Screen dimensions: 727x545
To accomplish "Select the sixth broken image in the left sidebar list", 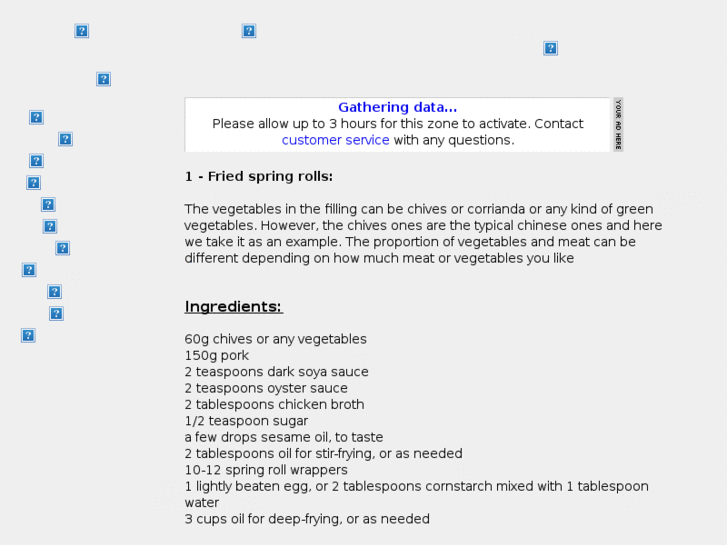I will 50,226.
